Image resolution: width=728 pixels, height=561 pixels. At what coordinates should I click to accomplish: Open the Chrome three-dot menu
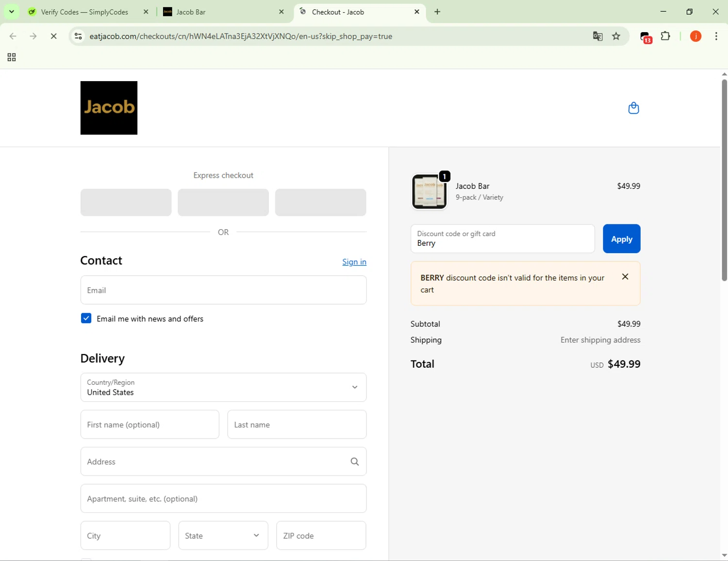pyautogui.click(x=716, y=36)
